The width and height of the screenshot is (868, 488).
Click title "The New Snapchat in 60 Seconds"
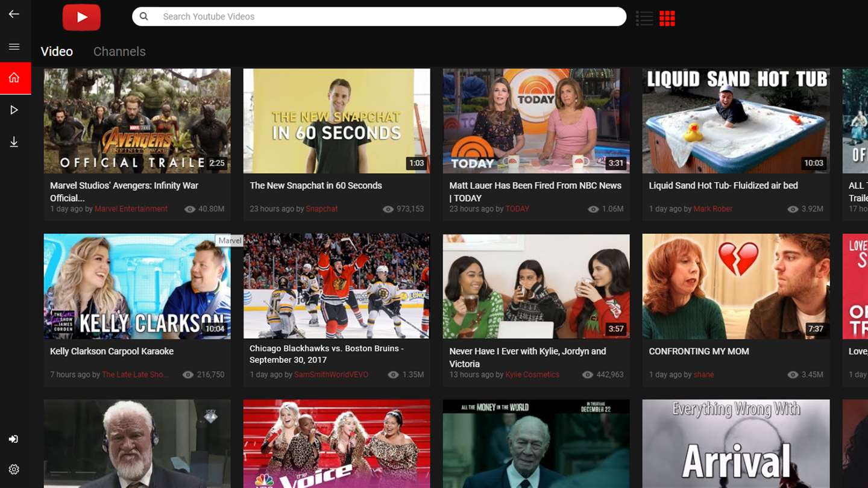tap(316, 186)
